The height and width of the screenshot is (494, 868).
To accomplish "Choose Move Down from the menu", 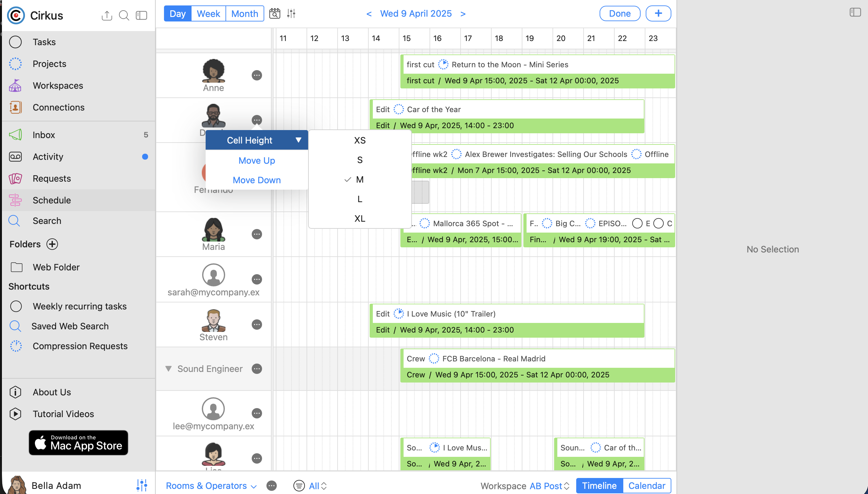I will coord(257,180).
